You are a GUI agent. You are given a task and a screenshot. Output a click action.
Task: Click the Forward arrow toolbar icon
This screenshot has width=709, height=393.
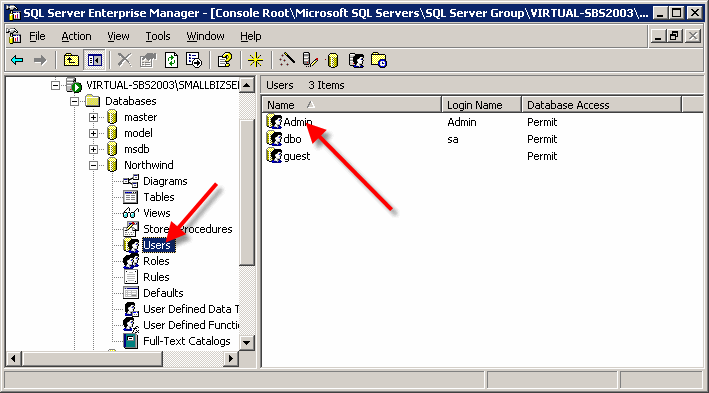click(x=40, y=60)
